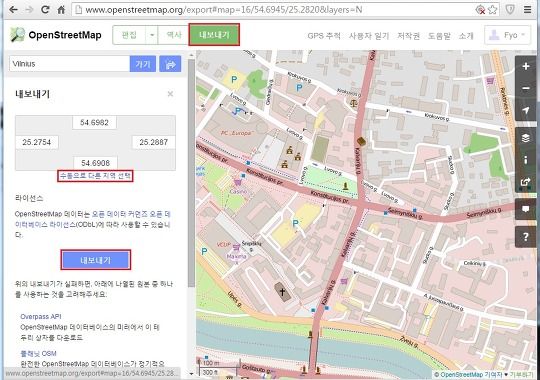The height and width of the screenshot is (380, 540).
Task: Show my location on the map
Action: (526, 110)
